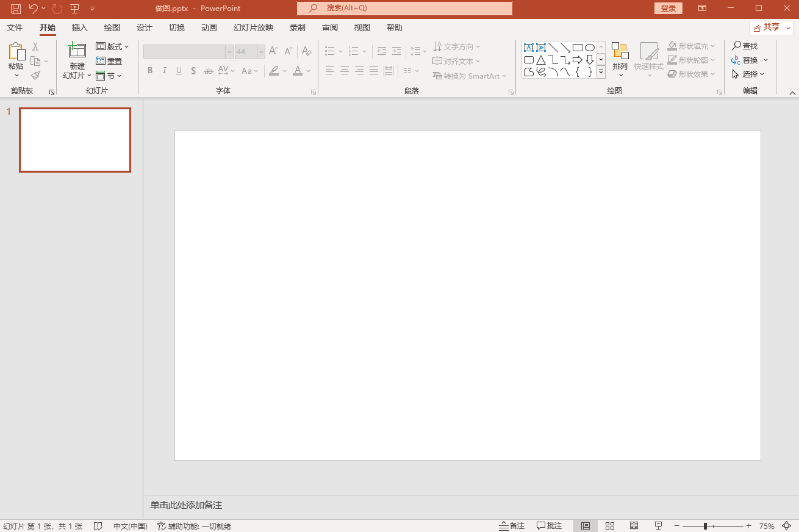
Task: Select the rectangle shape in gallery
Action: coord(578,48)
